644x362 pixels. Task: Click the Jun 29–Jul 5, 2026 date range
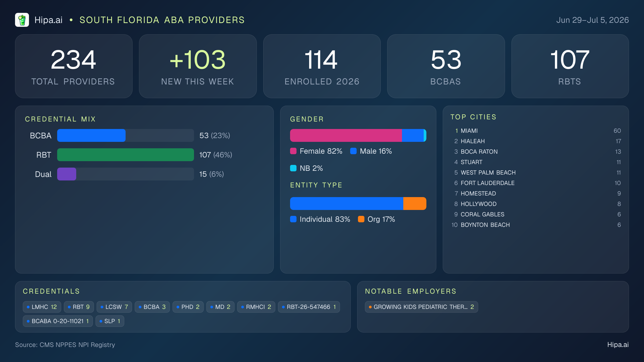coord(592,20)
